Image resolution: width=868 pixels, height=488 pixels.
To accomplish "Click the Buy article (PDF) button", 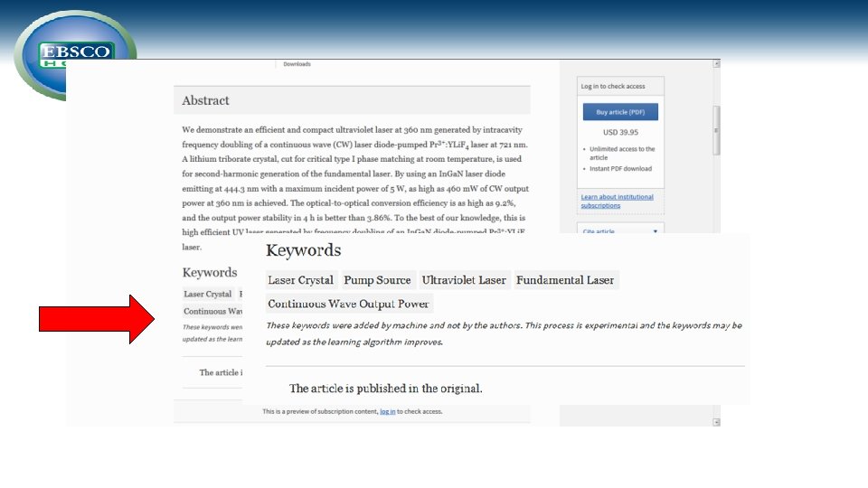I will 620,112.
